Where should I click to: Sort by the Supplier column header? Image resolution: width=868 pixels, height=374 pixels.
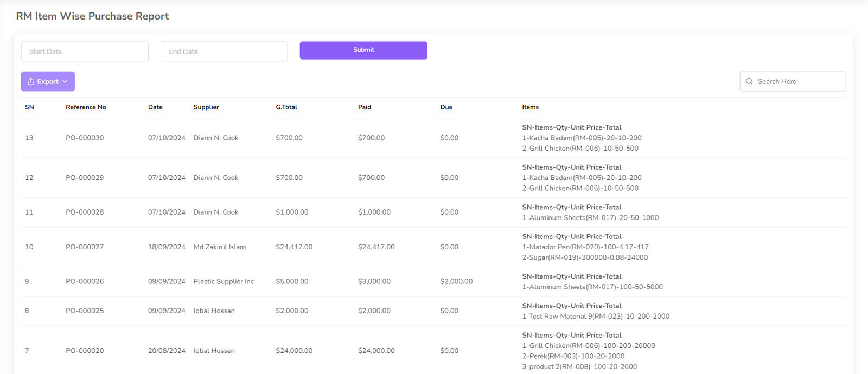[206, 107]
